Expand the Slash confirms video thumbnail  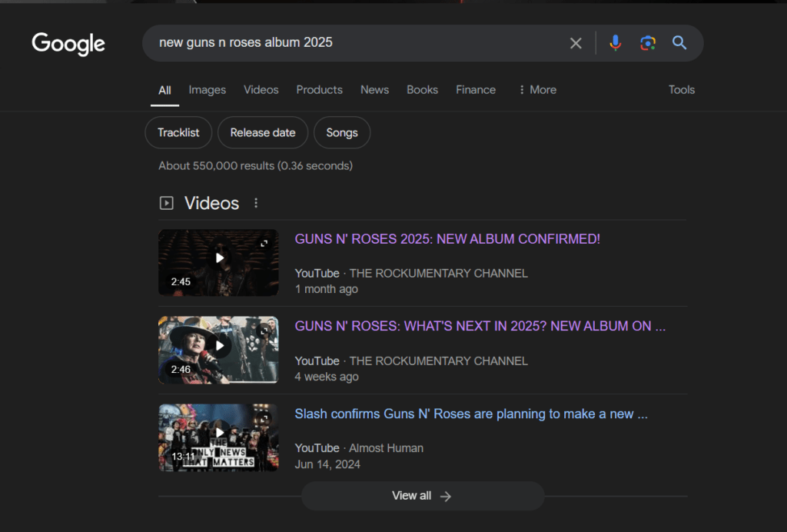tap(264, 418)
